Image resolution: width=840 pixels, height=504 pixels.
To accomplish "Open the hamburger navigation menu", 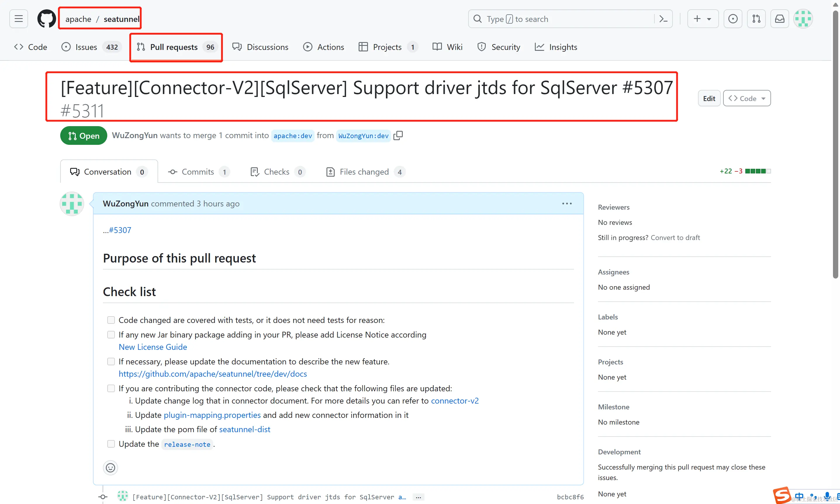I will tap(18, 19).
